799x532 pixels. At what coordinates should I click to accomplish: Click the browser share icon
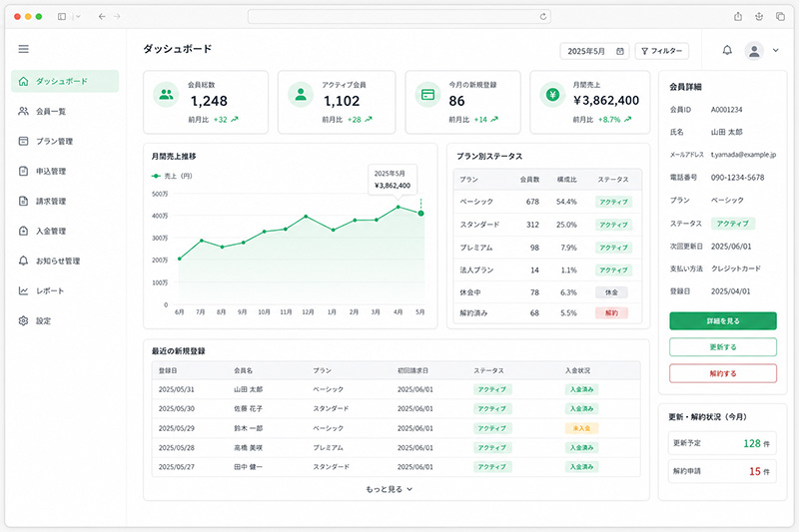pyautogui.click(x=738, y=16)
